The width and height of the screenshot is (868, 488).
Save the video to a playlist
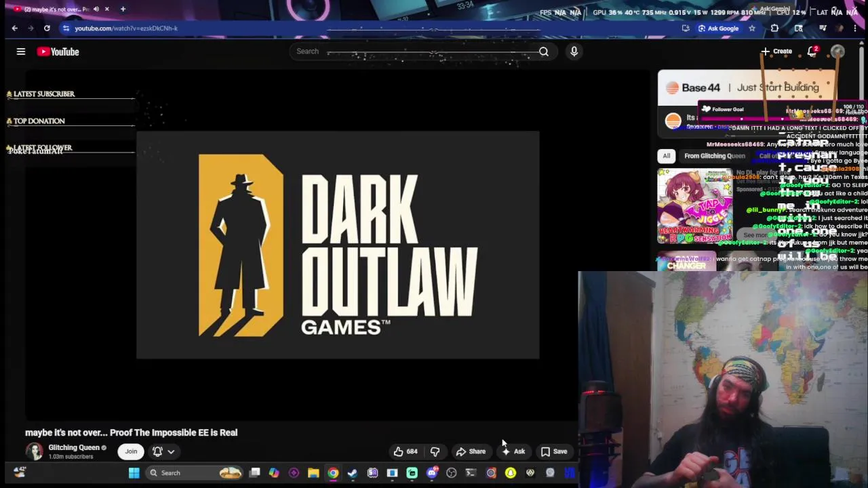[553, 451]
